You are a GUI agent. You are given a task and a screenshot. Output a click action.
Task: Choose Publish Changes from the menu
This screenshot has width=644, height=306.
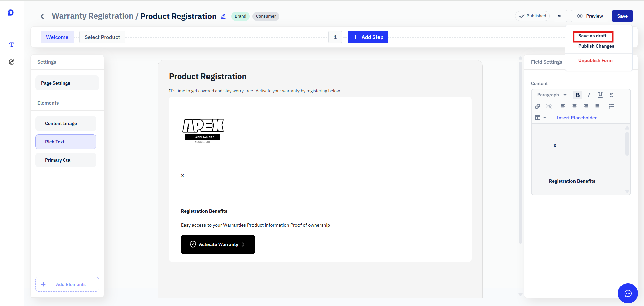tap(596, 46)
